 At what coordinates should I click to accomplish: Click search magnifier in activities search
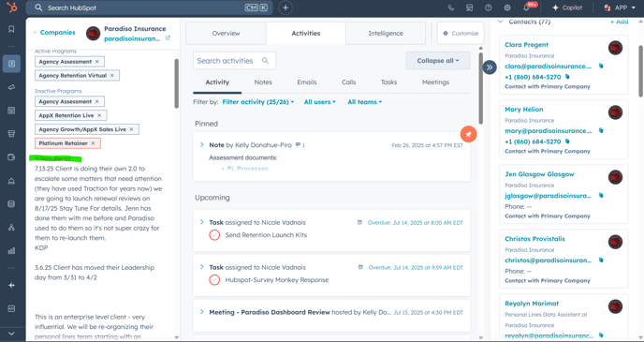(x=265, y=60)
